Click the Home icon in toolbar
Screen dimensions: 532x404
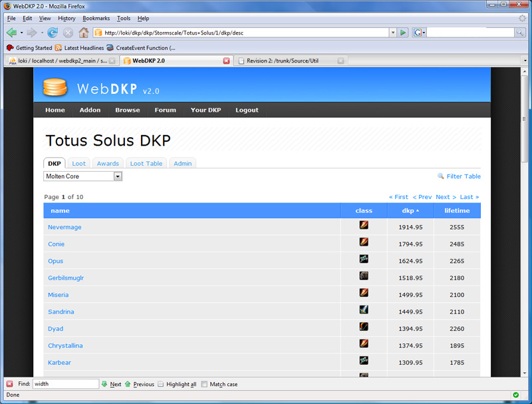click(84, 32)
